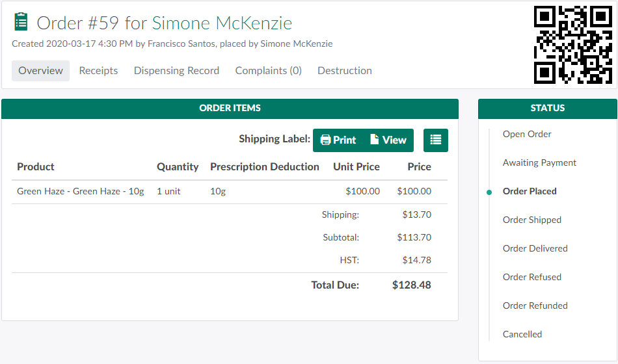Open the Receipts tab
Viewport: 618px width, 364px height.
(98, 71)
